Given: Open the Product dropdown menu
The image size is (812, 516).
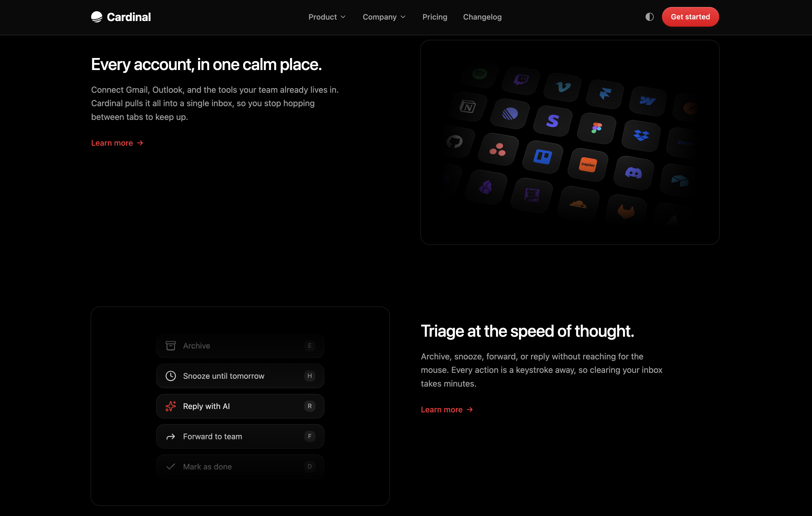Looking at the screenshot, I should tap(327, 17).
